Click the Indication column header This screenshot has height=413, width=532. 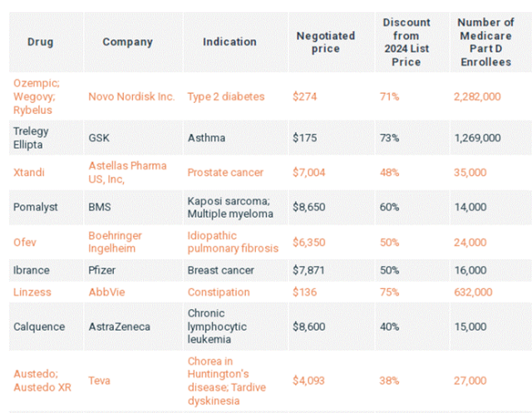tap(229, 42)
